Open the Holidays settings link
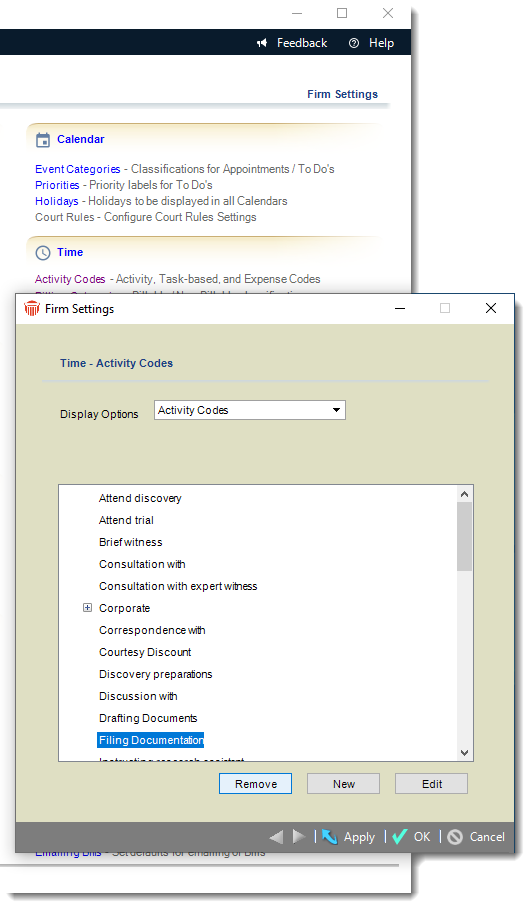530x908 pixels. pyautogui.click(x=57, y=201)
